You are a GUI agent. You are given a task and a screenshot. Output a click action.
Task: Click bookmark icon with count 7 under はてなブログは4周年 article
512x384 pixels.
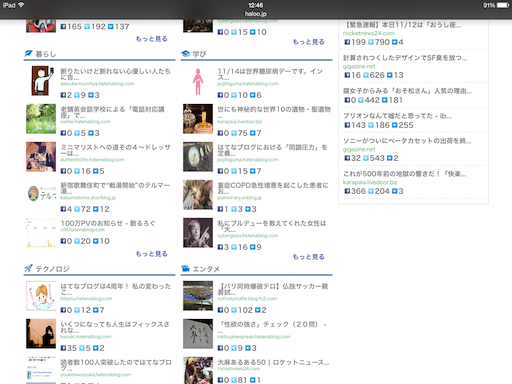click(x=96, y=310)
